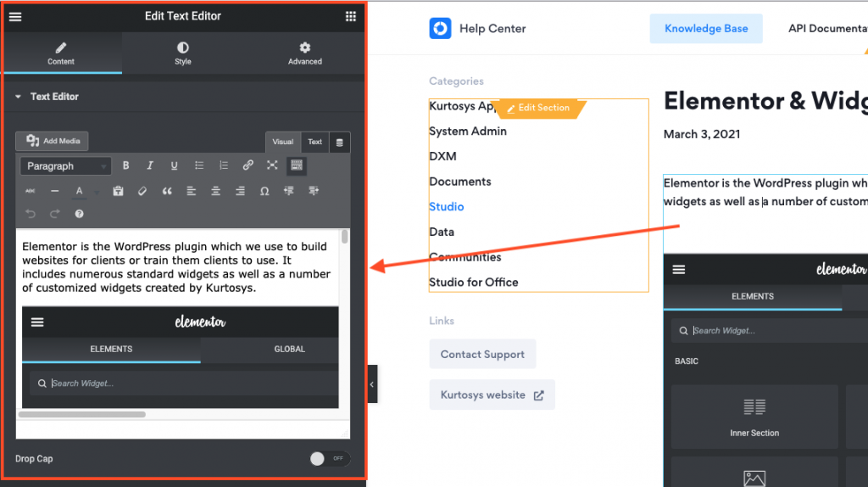868x487 pixels.
Task: Increase the paragraph indent
Action: [x=314, y=191]
